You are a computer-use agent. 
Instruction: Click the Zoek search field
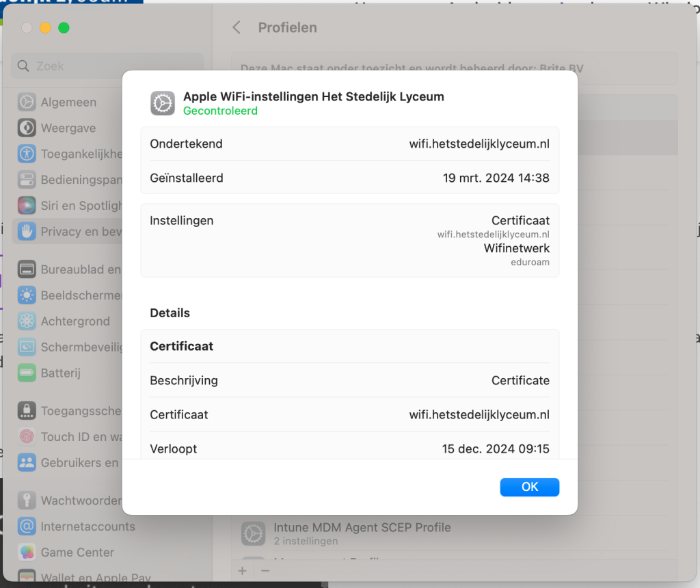pyautogui.click(x=107, y=66)
